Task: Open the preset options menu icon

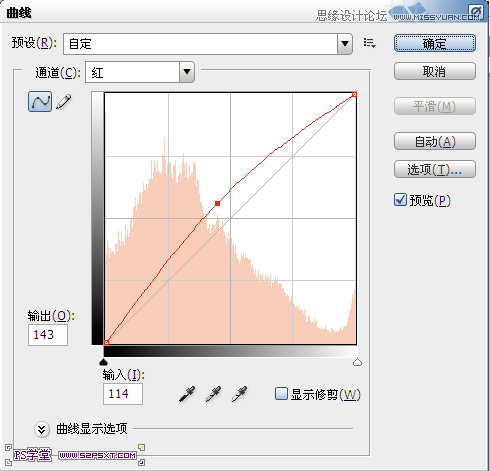Action: [369, 43]
